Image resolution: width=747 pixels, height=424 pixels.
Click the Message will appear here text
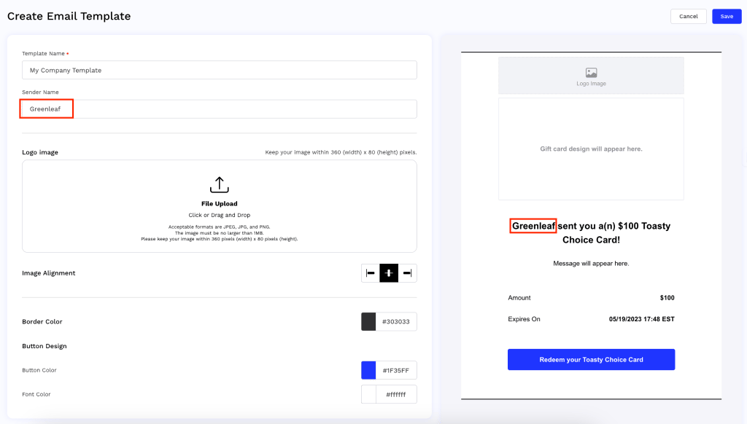591,264
